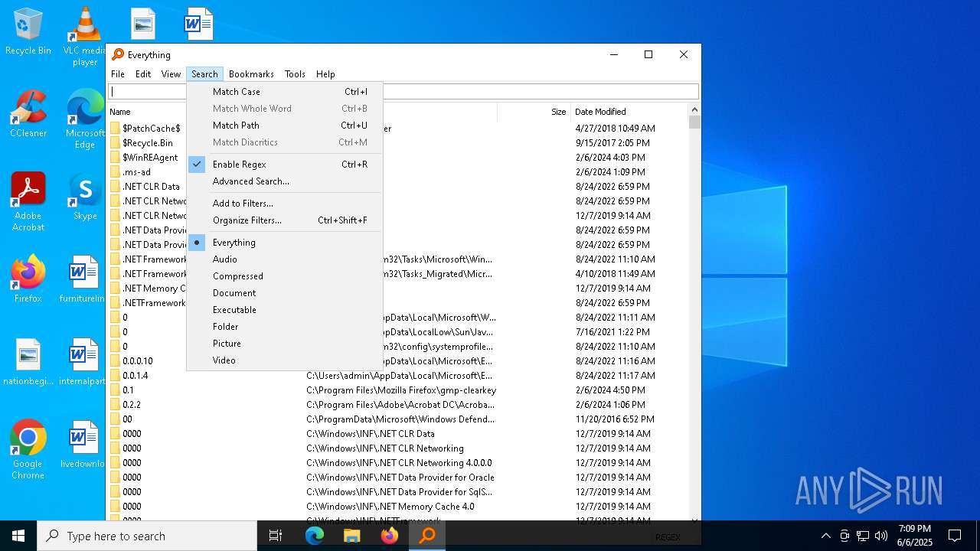The height and width of the screenshot is (551, 980).
Task: Open Edge from the taskbar
Action: point(315,536)
